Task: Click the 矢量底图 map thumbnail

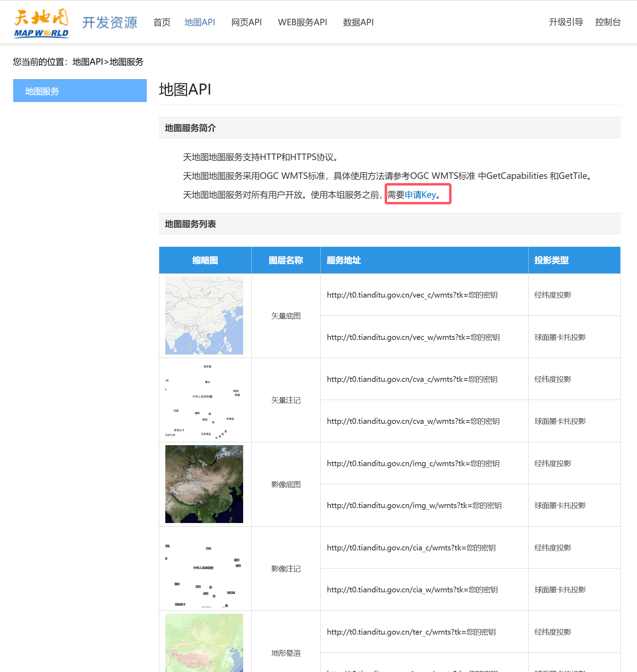Action: click(204, 315)
